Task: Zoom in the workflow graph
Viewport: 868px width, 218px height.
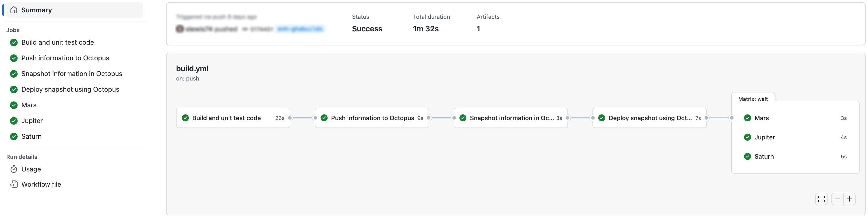Action: 849,199
